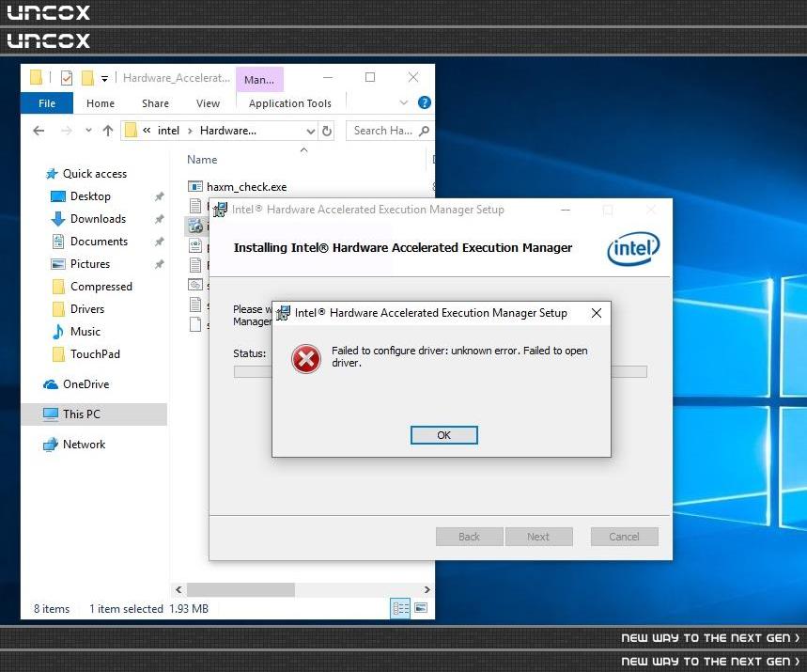Click the Hardware... breadcrumb segment
This screenshot has width=807, height=672.
[x=228, y=131]
